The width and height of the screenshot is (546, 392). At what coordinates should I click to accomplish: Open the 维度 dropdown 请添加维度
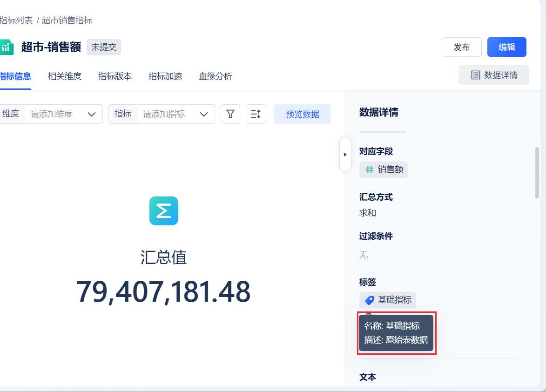64,114
